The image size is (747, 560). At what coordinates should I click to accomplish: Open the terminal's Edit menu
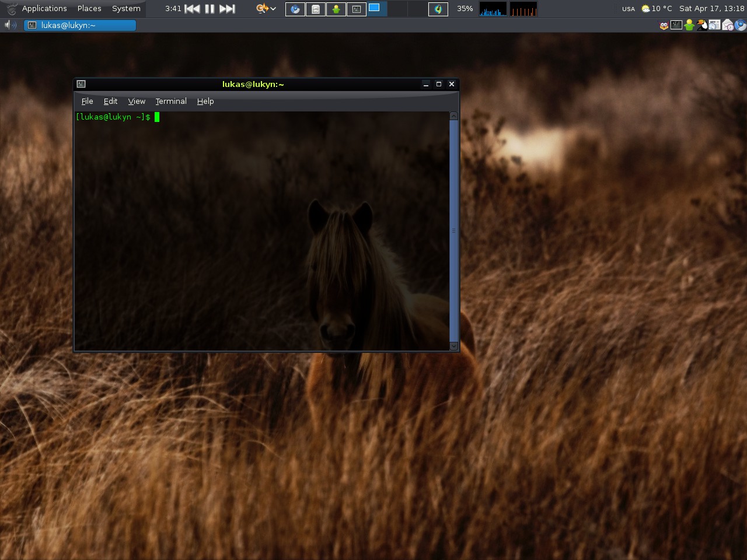(x=110, y=101)
